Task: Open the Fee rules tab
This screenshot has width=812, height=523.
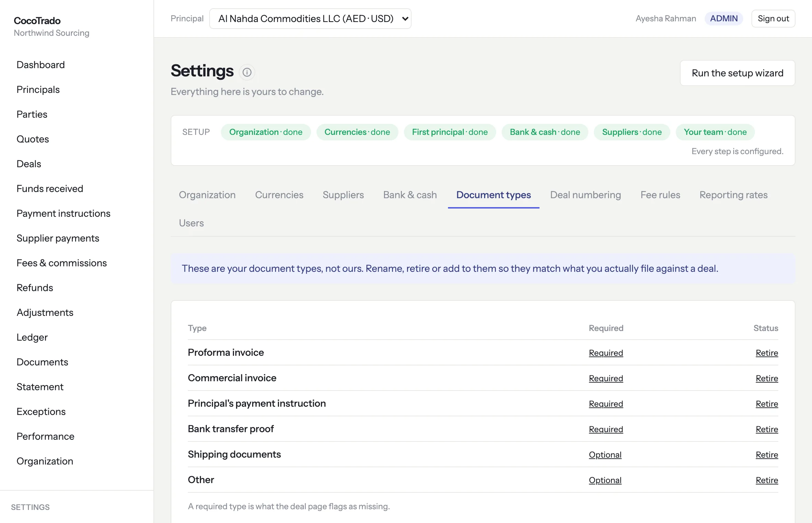Action: coord(660,195)
